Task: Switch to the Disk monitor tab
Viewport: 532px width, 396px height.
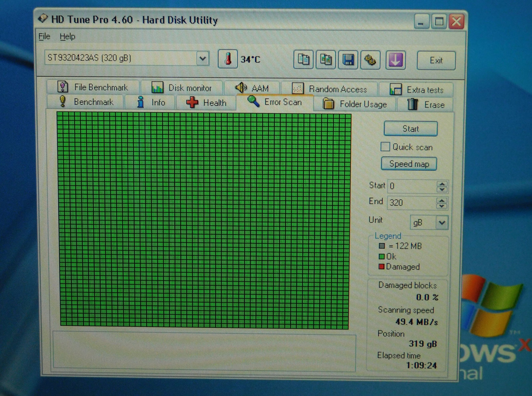Action: (x=182, y=88)
